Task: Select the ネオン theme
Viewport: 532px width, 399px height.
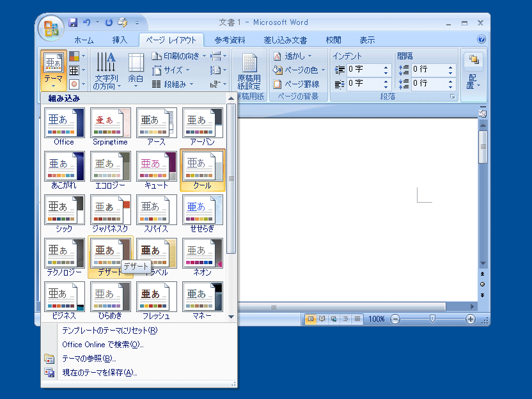Action: (x=203, y=257)
